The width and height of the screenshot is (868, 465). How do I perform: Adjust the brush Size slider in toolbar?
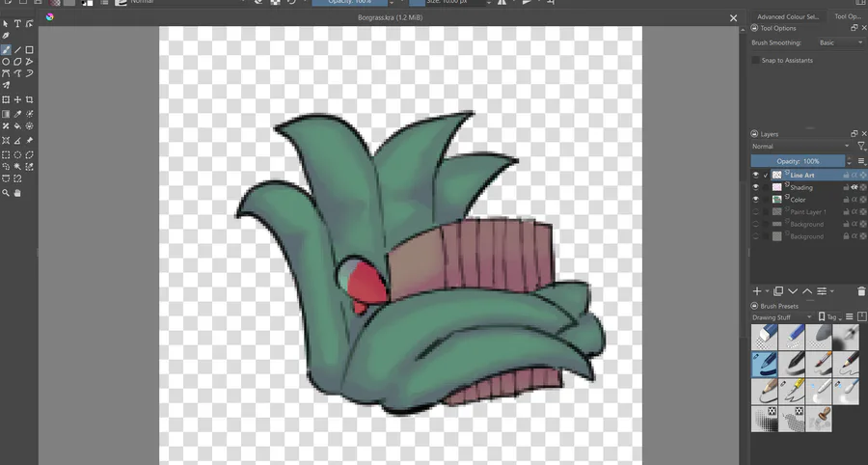tap(447, 2)
